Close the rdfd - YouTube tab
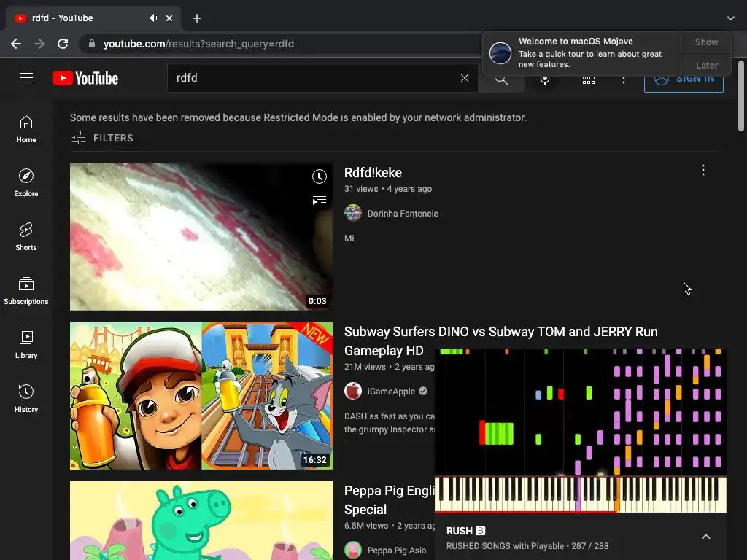The image size is (747, 560). pyautogui.click(x=169, y=18)
